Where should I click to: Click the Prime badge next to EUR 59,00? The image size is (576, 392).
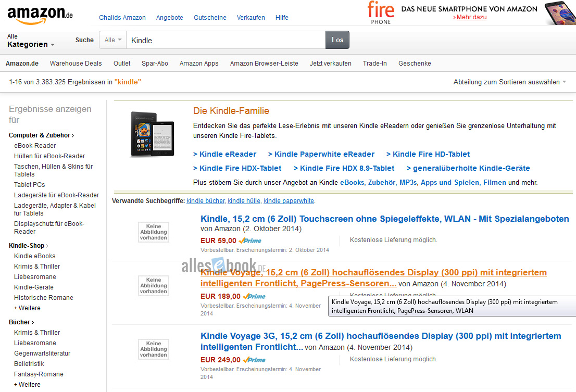pos(250,241)
